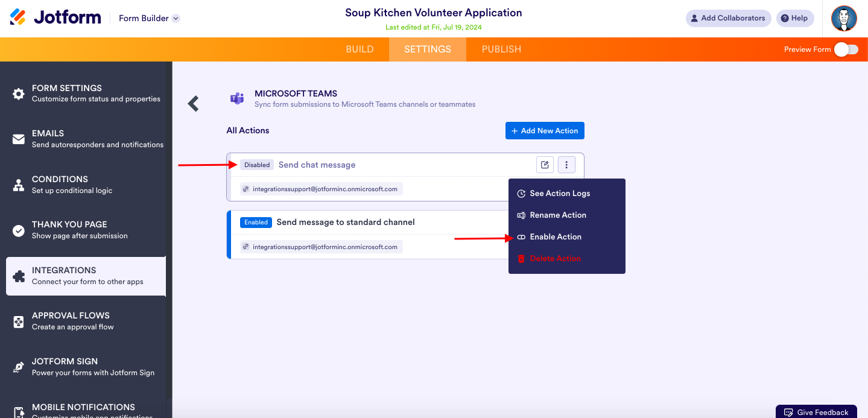This screenshot has width=868, height=418.
Task: Click the Integrations puzzle icon
Action: click(x=19, y=276)
